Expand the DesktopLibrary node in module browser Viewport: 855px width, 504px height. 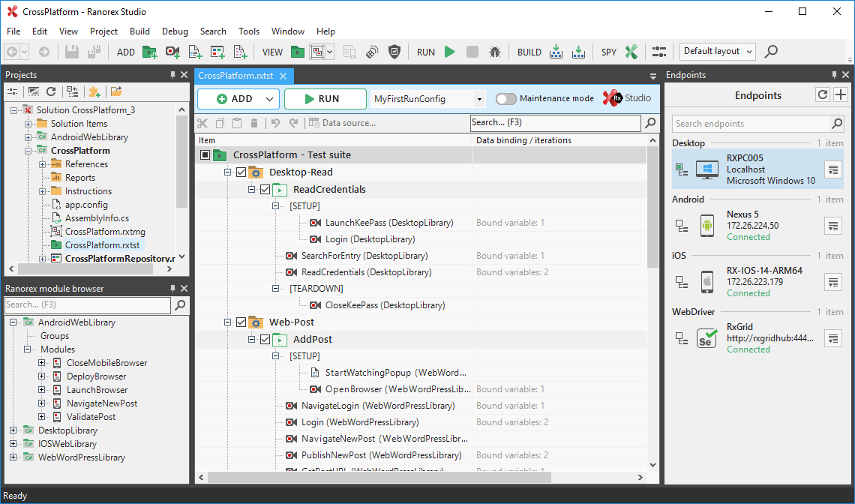point(13,430)
